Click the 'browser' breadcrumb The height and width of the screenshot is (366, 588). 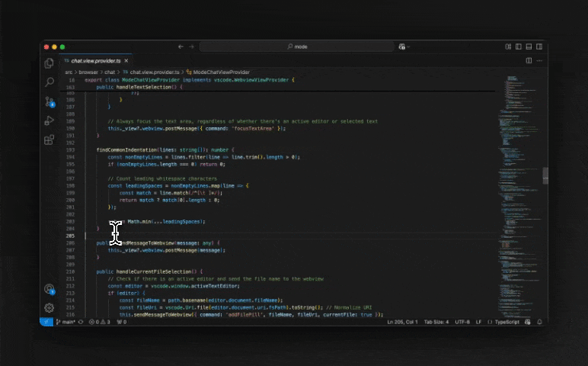click(x=88, y=72)
